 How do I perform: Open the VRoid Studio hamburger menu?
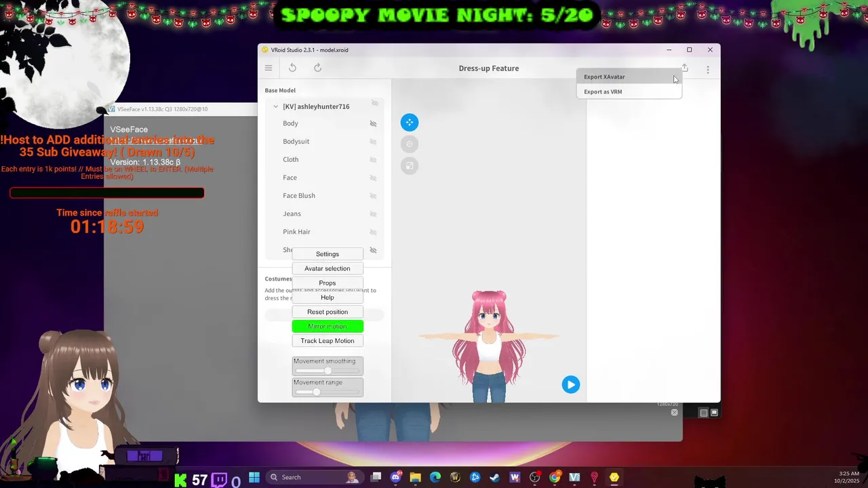(x=269, y=68)
